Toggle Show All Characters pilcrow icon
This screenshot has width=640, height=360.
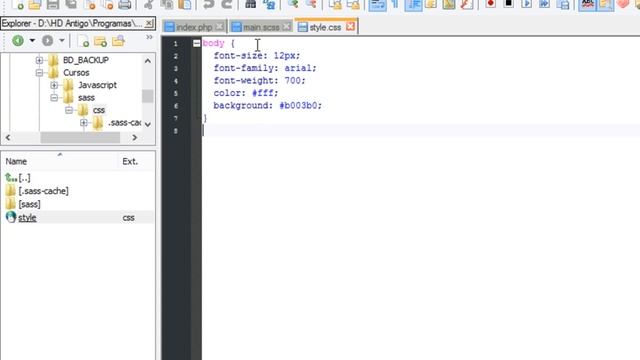click(395, 4)
